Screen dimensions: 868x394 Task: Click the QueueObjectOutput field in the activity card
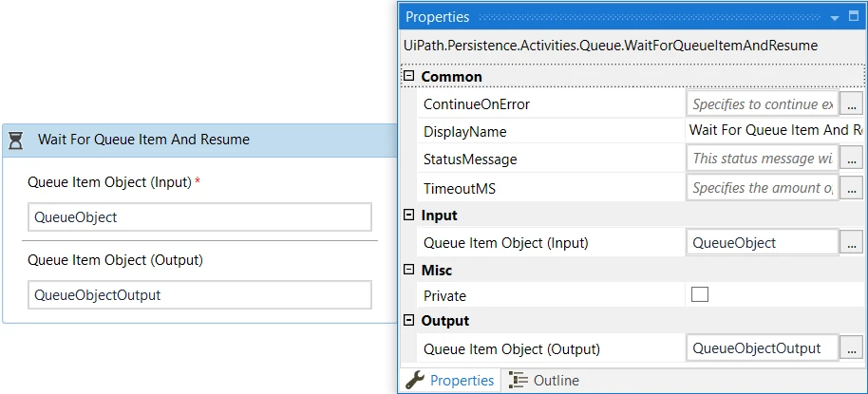pyautogui.click(x=199, y=295)
